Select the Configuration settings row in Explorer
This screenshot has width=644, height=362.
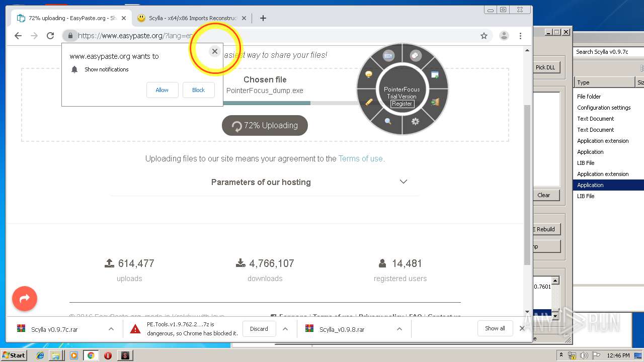click(609, 108)
